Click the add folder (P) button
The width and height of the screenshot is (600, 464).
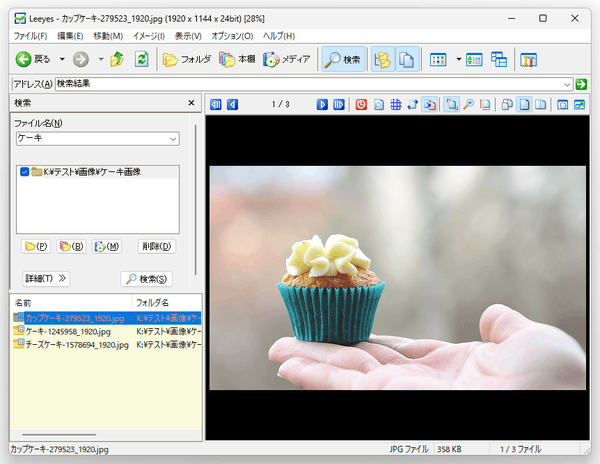pos(36,246)
